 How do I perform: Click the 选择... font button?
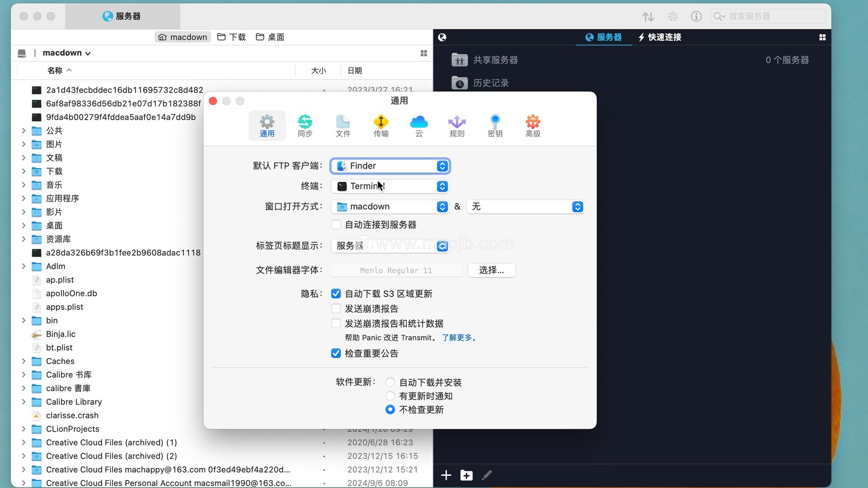[491, 270]
